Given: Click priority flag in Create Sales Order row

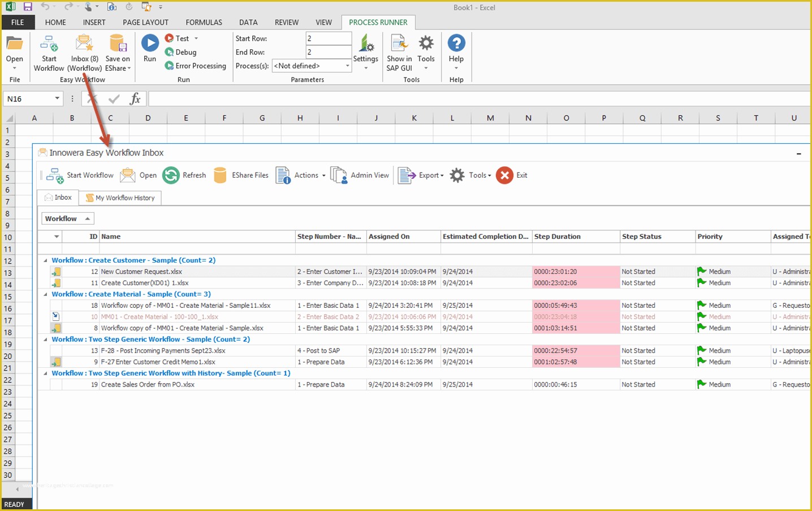Looking at the screenshot, I should tap(702, 384).
